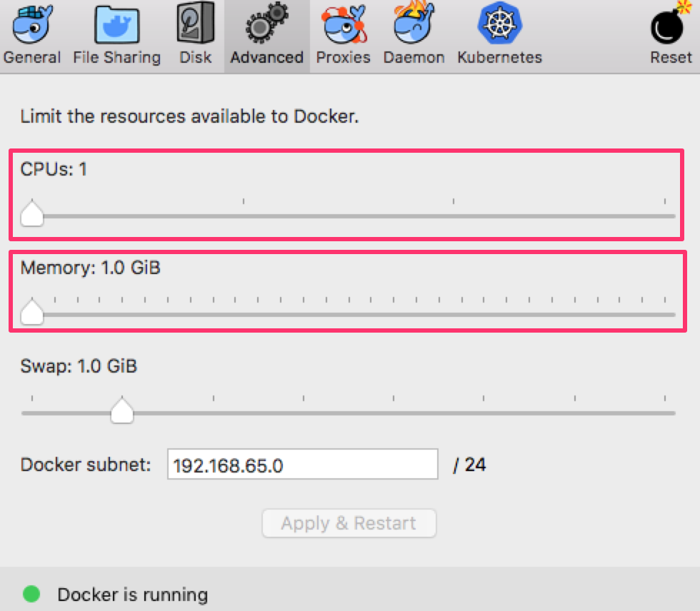This screenshot has height=611, width=700.
Task: Select the Advanced gears icon
Action: coord(267,24)
